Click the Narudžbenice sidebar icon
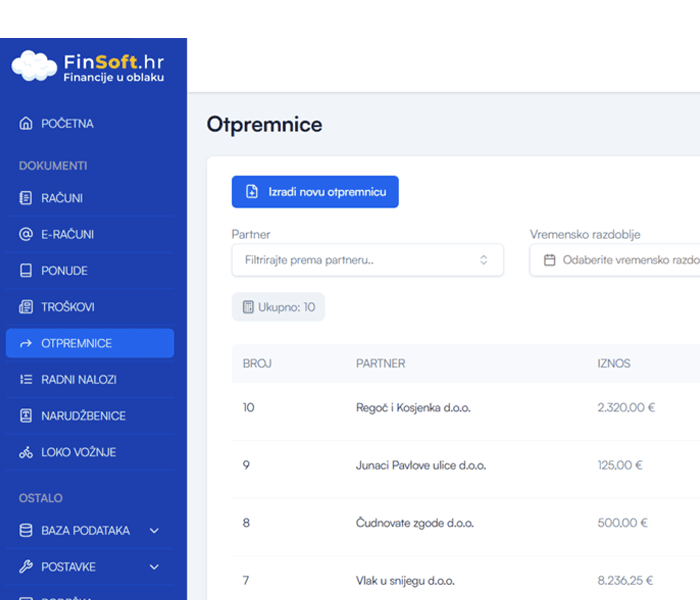This screenshot has width=700, height=600. click(26, 416)
